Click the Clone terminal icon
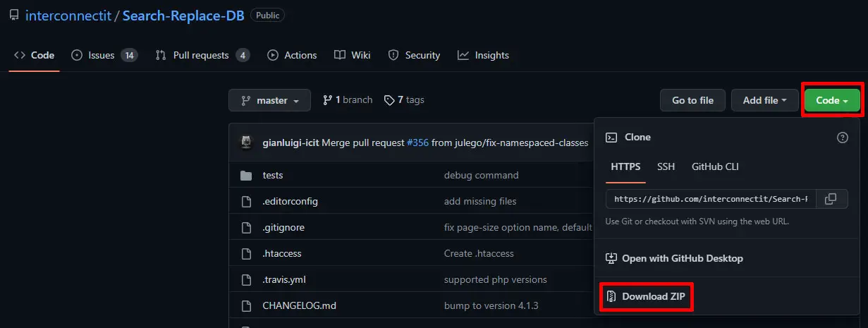This screenshot has height=328, width=868. (x=611, y=138)
